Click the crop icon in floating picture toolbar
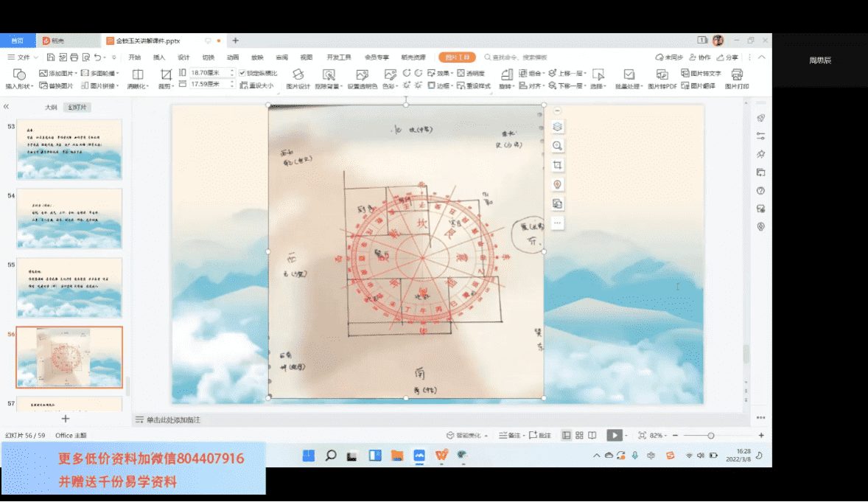This screenshot has height=502, width=868. coord(558,164)
